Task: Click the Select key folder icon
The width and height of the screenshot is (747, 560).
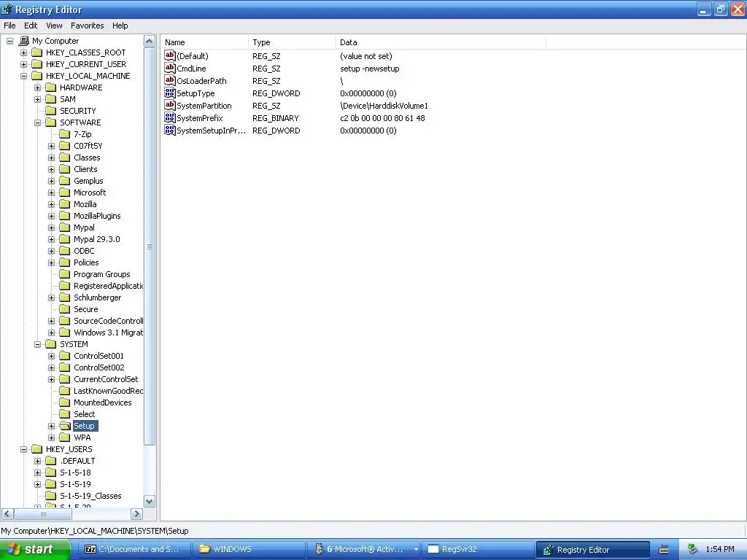Action: tap(64, 414)
